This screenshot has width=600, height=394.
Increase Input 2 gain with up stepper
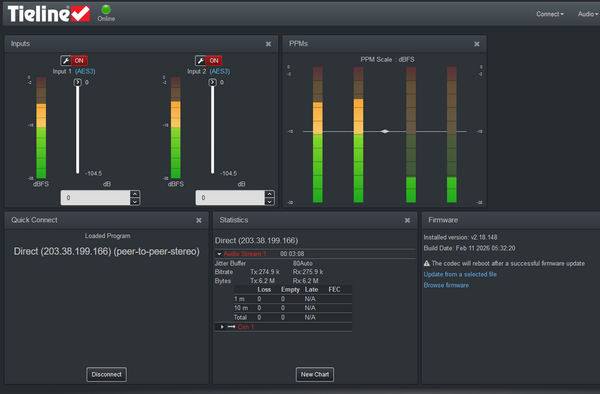(269, 194)
